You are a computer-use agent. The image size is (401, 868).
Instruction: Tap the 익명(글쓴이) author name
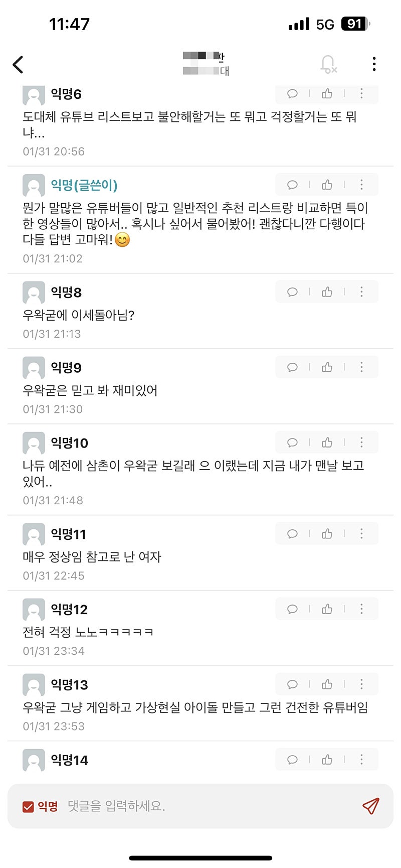pos(84,185)
